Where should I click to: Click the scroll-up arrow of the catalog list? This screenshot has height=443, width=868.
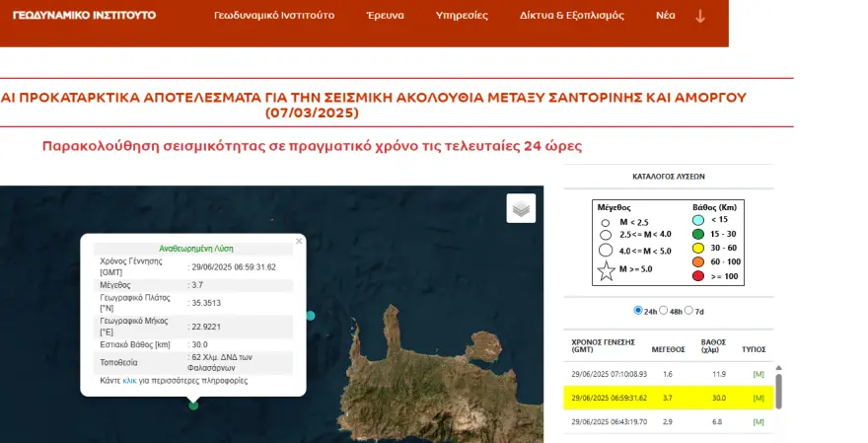click(x=779, y=368)
